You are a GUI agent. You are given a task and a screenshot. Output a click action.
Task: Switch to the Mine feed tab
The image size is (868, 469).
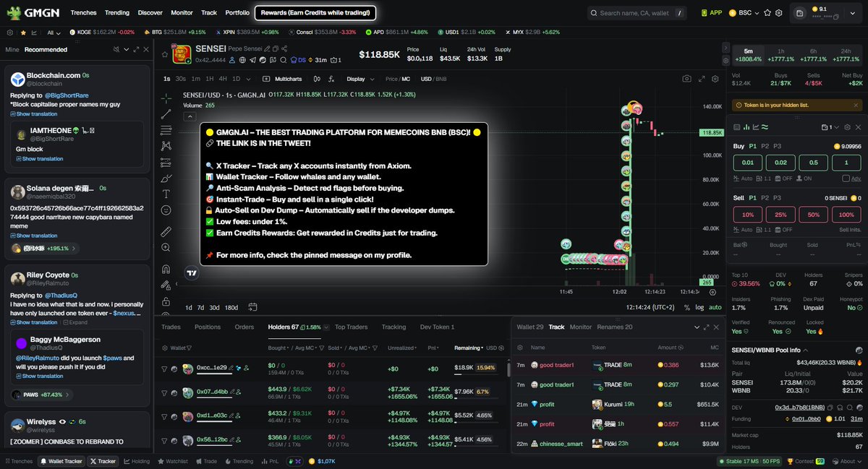[12, 50]
